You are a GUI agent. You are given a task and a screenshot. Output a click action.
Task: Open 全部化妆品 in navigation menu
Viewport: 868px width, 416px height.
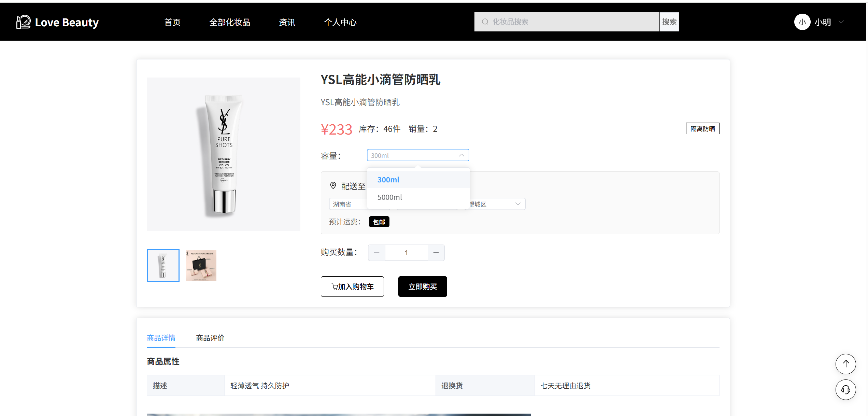(229, 22)
